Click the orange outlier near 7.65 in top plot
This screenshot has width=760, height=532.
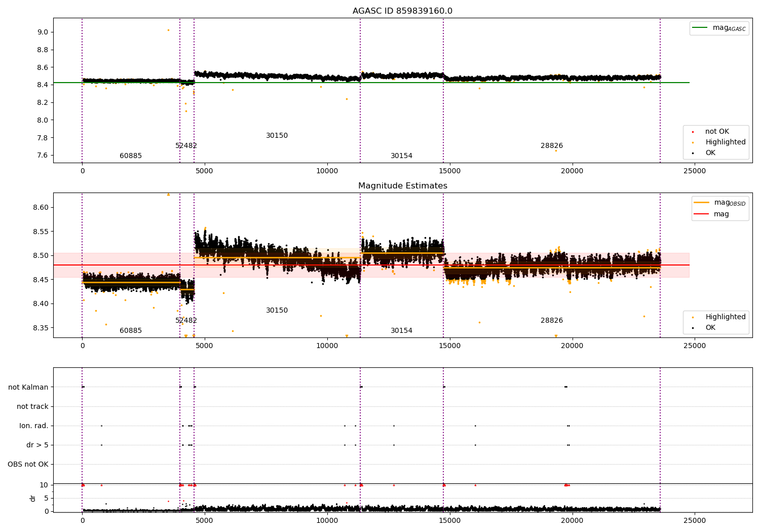[x=556, y=150]
